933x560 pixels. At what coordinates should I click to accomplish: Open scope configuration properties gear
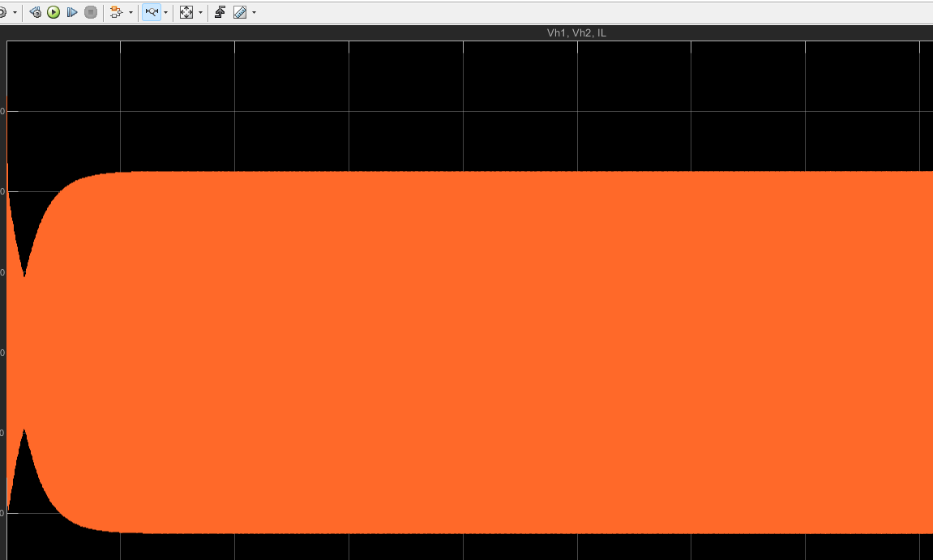[x=2, y=12]
